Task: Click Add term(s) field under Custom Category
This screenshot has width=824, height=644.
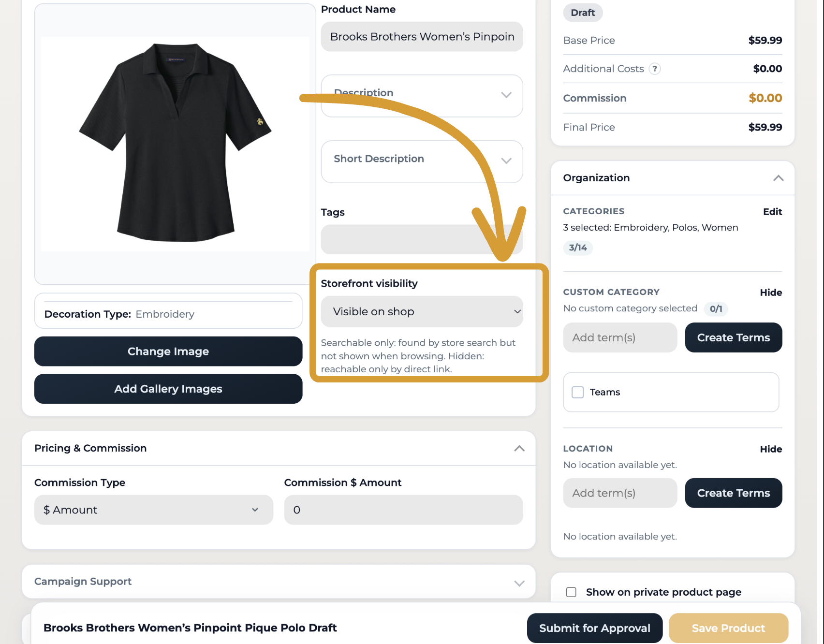Action: click(x=620, y=337)
